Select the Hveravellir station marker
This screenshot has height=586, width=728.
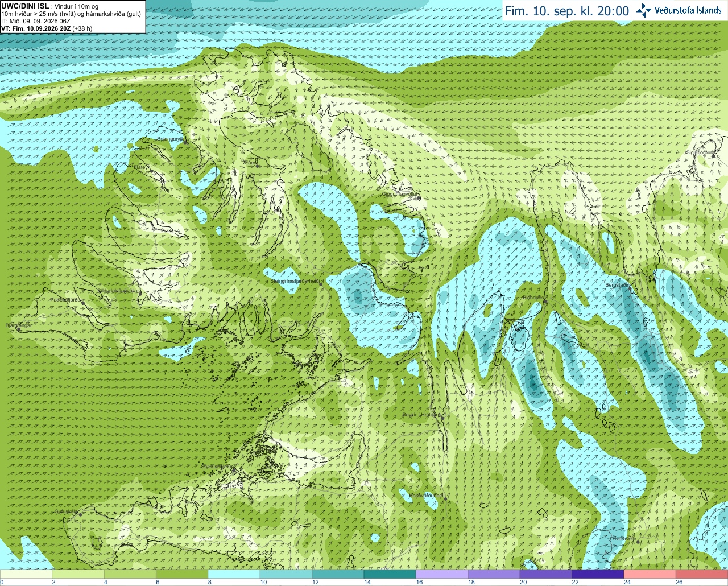click(638, 542)
